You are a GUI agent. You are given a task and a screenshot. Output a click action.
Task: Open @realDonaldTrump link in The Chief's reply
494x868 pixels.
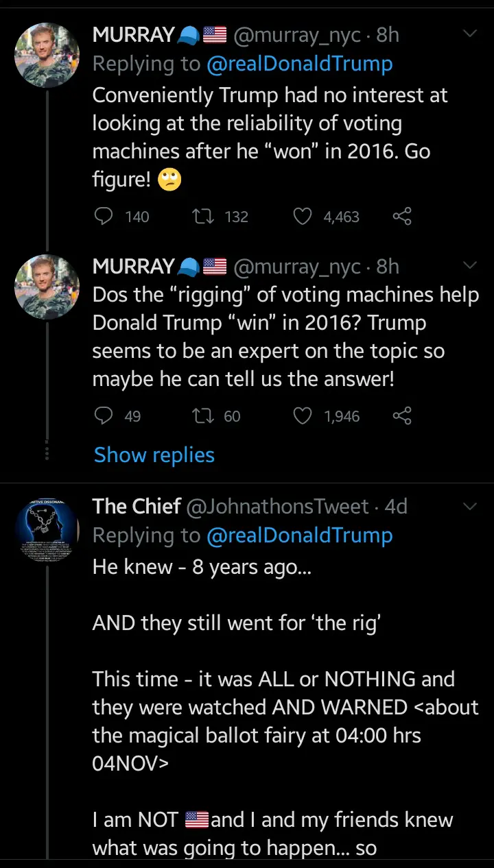300,535
